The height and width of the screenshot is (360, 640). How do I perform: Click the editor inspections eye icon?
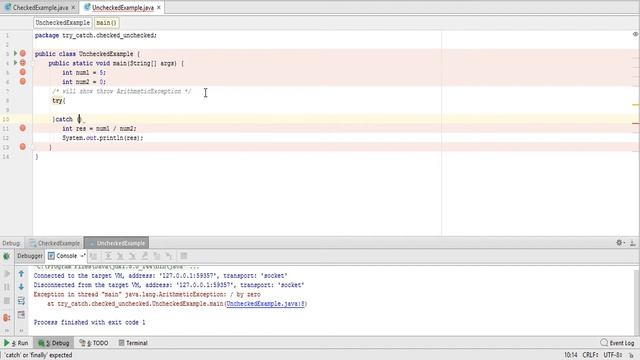(636, 34)
